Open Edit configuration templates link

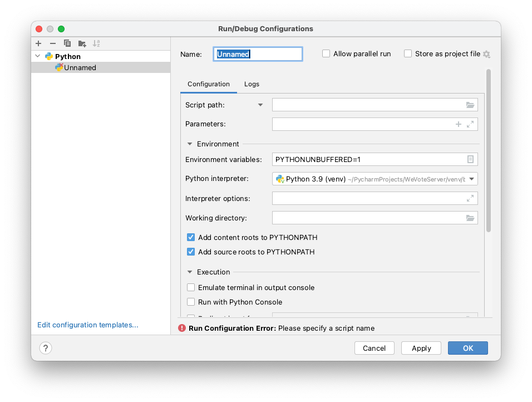[x=88, y=325]
